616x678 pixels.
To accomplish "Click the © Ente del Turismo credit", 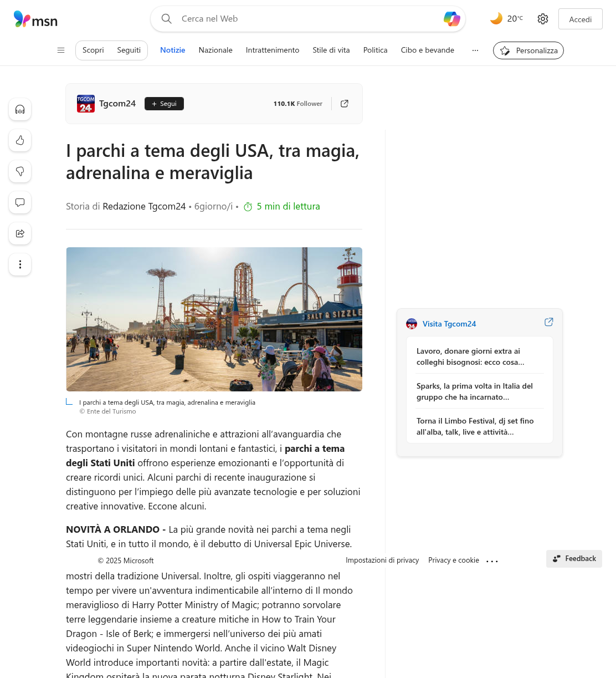I will click(x=107, y=411).
